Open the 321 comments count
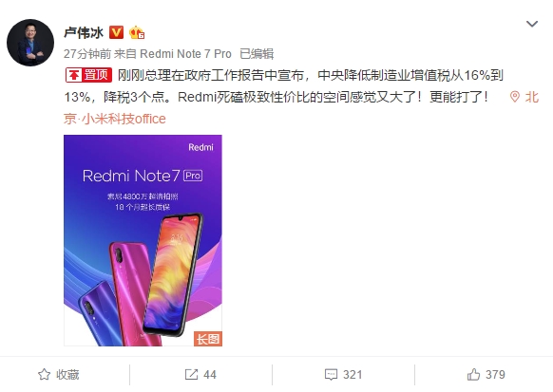This screenshot has width=553, height=392. pos(353,374)
